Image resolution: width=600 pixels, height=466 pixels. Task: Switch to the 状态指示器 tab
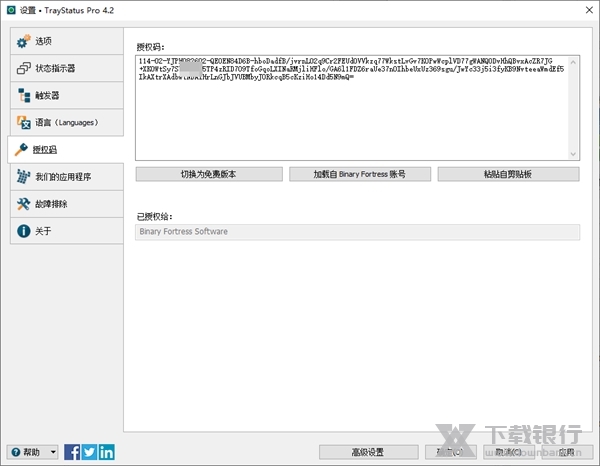pyautogui.click(x=67, y=68)
